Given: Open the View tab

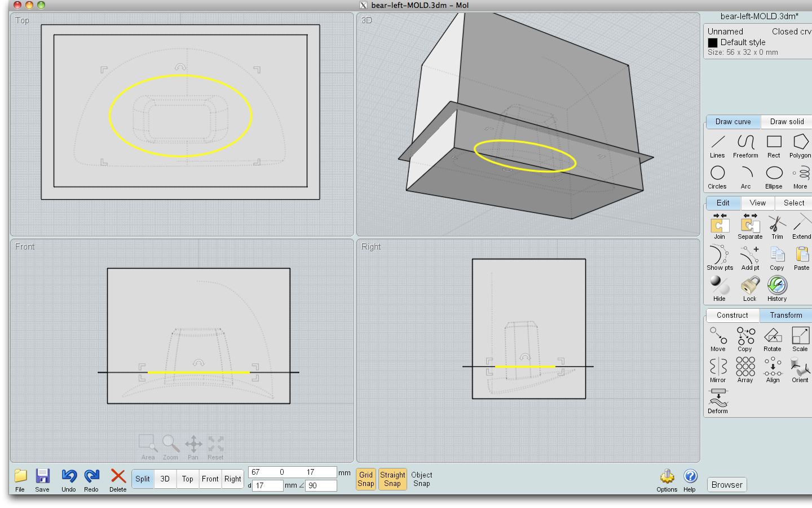Looking at the screenshot, I should pos(757,203).
